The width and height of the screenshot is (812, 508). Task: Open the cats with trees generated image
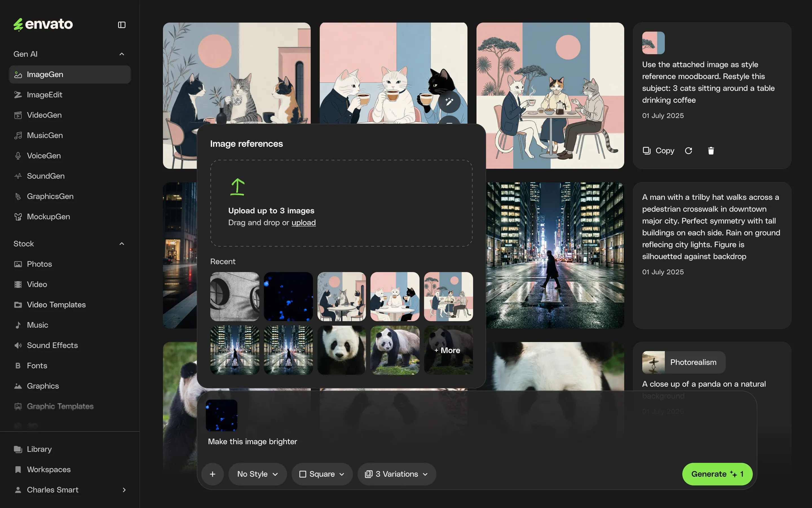pos(550,95)
